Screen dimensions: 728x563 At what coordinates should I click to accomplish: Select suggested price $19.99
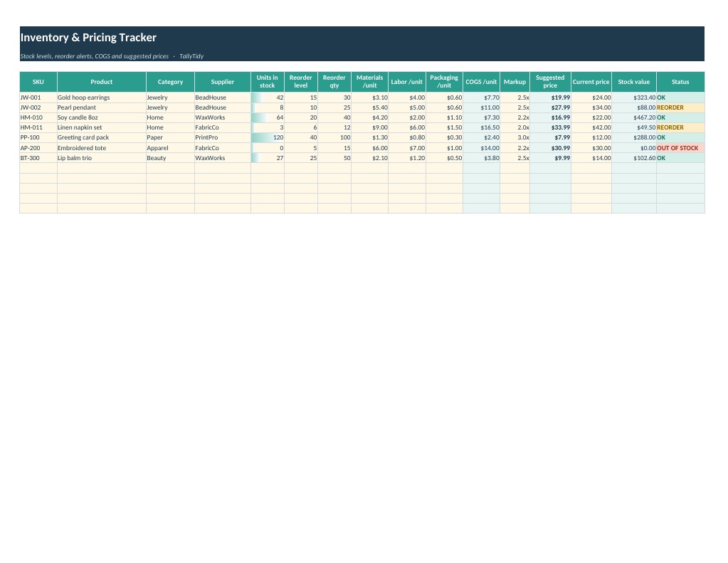550,98
